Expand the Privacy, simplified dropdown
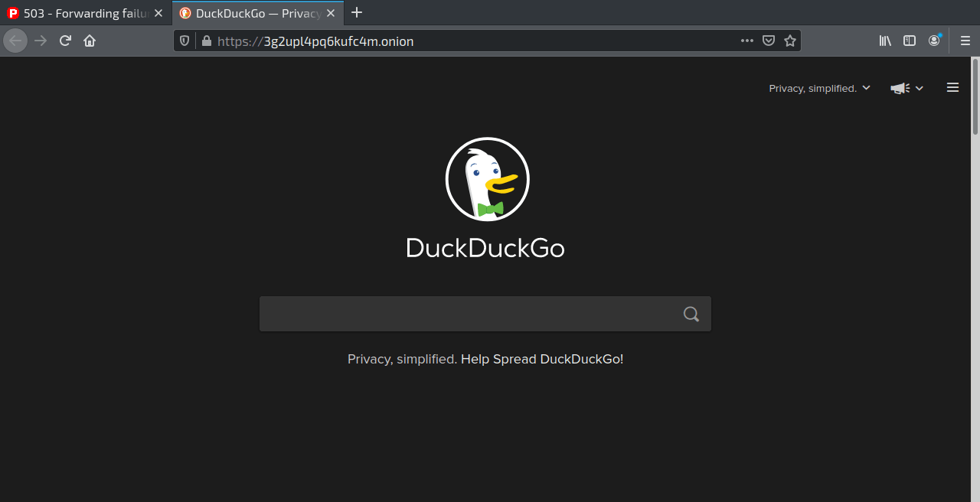 point(820,88)
